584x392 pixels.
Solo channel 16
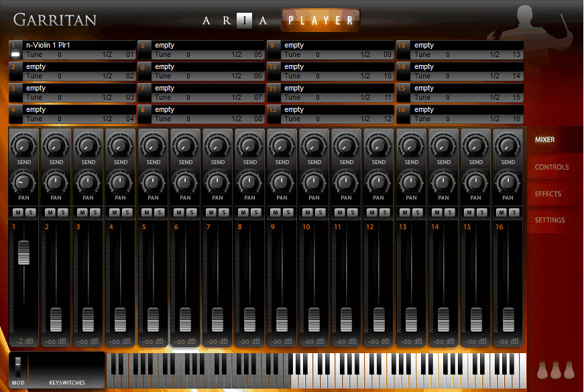click(x=514, y=212)
